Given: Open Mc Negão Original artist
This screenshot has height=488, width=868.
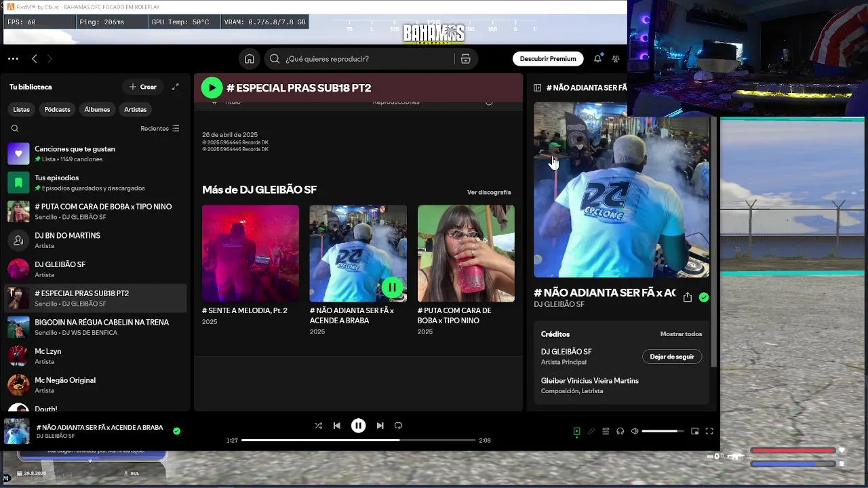Looking at the screenshot, I should [96, 385].
